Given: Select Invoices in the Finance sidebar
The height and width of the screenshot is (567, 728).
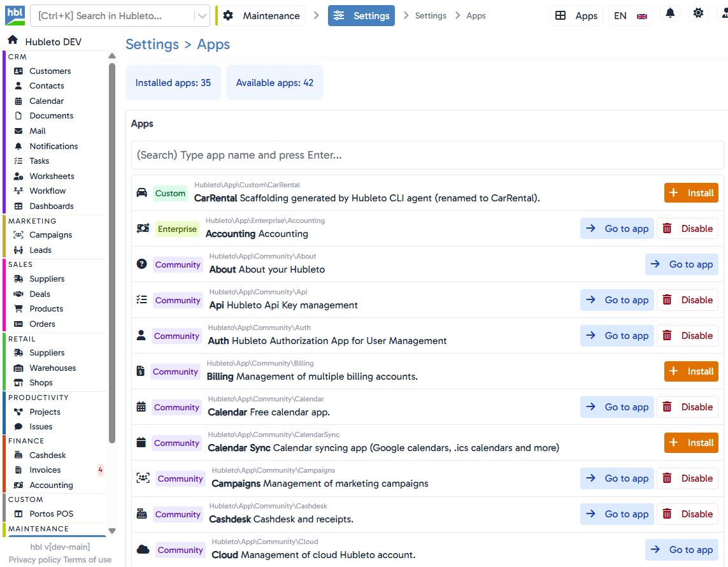Looking at the screenshot, I should [x=45, y=470].
